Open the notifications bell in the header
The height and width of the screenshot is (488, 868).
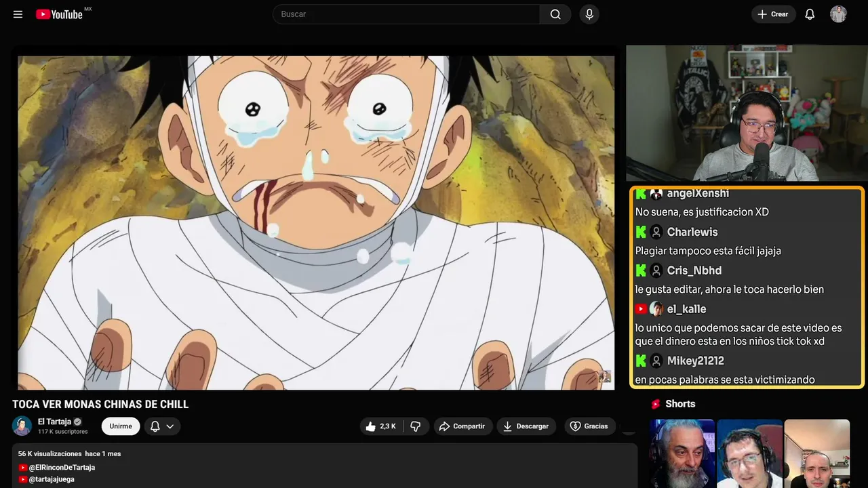tap(810, 14)
